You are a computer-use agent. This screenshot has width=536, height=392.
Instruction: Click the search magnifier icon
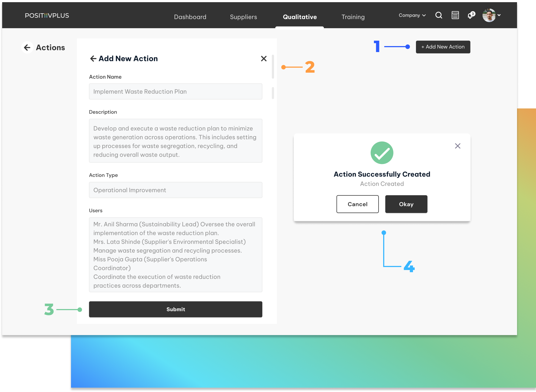(439, 15)
